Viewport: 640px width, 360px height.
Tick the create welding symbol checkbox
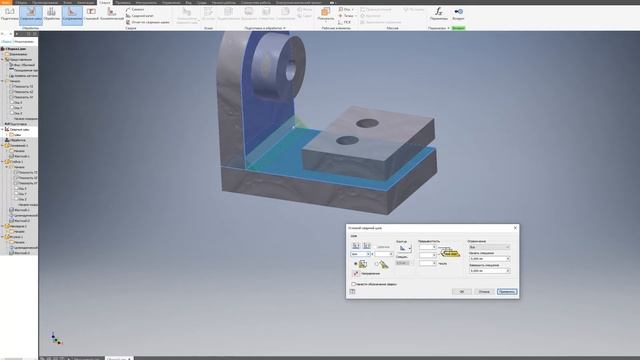pos(353,284)
